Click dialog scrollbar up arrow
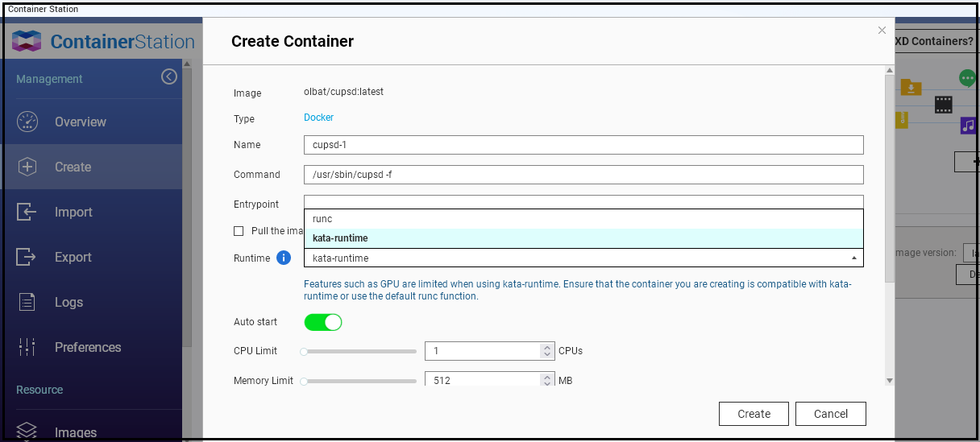The image size is (980, 442). coord(890,71)
